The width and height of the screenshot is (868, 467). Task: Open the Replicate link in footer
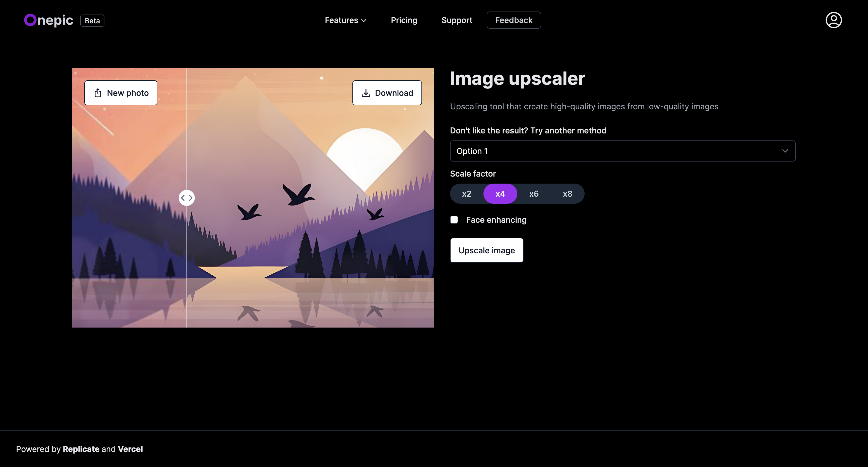pyautogui.click(x=81, y=449)
